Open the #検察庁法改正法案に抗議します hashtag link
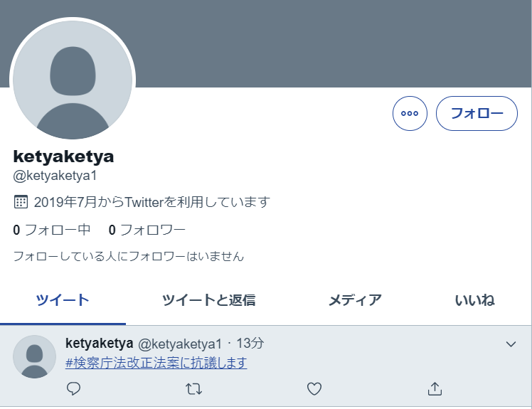Viewport: 532px width, 409px height. (x=156, y=363)
